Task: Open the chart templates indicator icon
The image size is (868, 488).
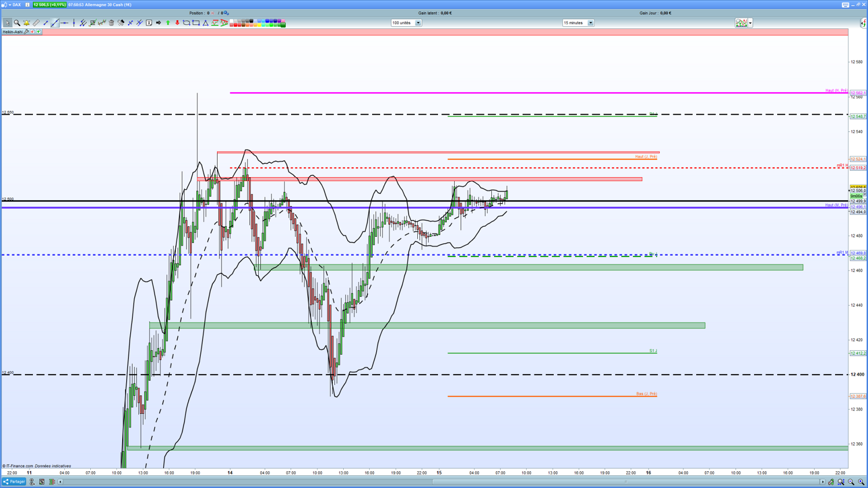Action: point(741,23)
